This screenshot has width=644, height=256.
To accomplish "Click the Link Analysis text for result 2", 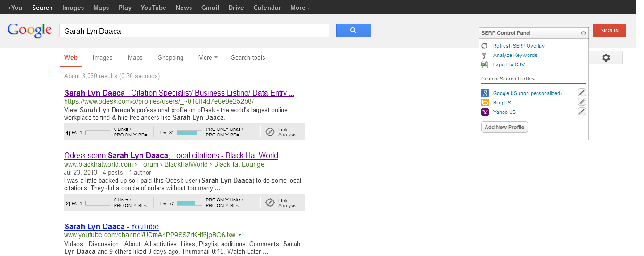I will point(287,203).
